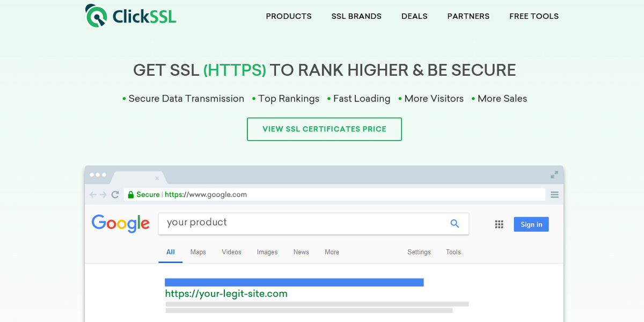
Task: Click View SSL Certificates Price button
Action: [324, 129]
